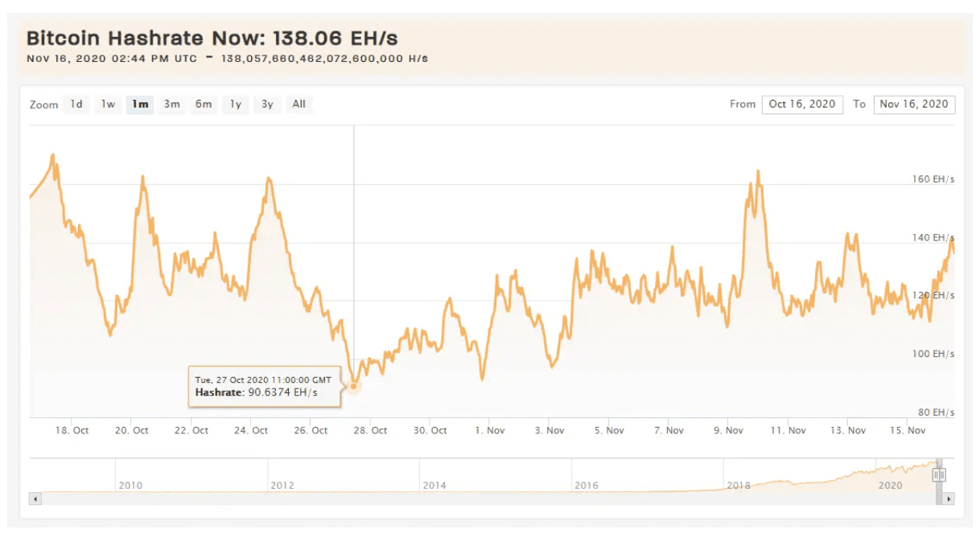Click the hashrate peak near 9. Nov
980x542 pixels.
pos(758,172)
